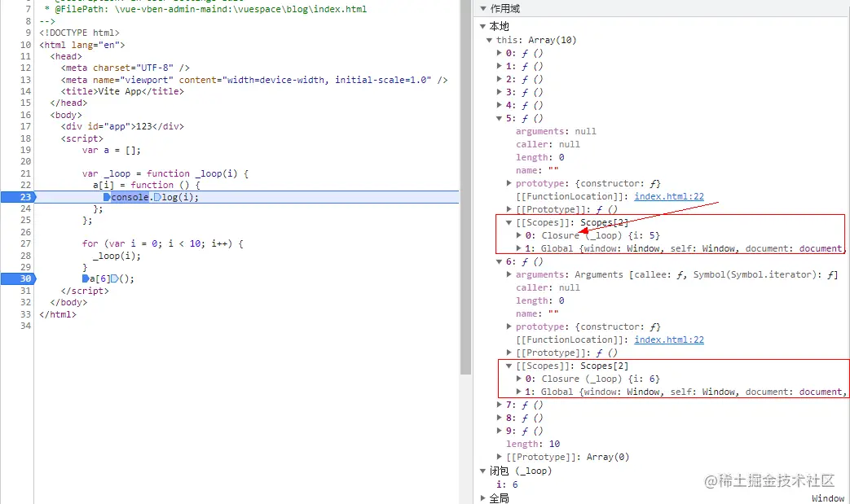Expand the 全局 scope at the bottom

click(x=484, y=497)
